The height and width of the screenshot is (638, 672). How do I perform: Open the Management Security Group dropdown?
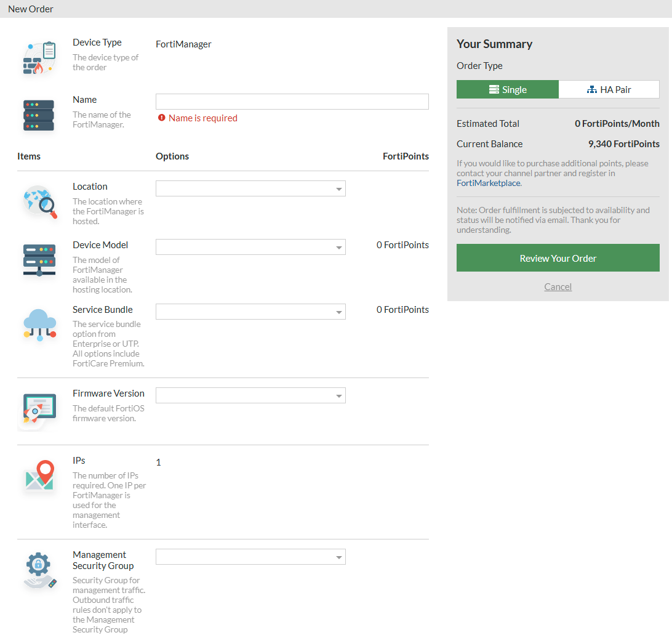click(x=250, y=557)
